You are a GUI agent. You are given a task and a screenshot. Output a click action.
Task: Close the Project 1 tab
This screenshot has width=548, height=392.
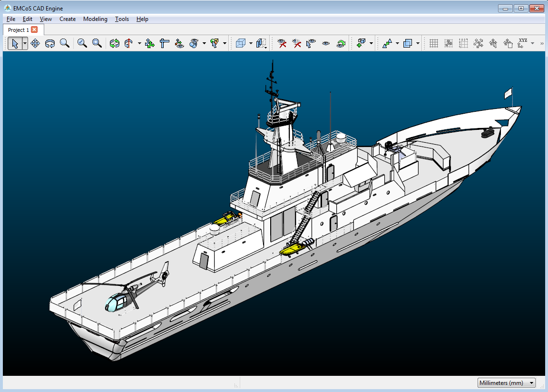[x=34, y=30]
